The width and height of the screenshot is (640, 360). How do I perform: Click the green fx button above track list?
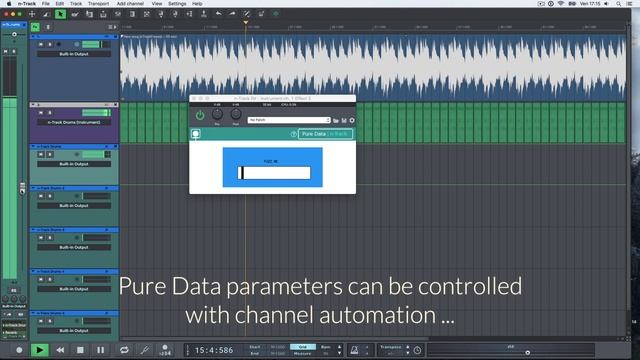[36, 27]
